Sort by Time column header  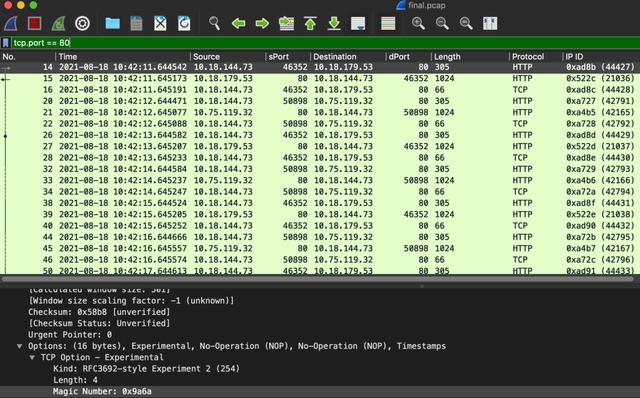point(122,56)
